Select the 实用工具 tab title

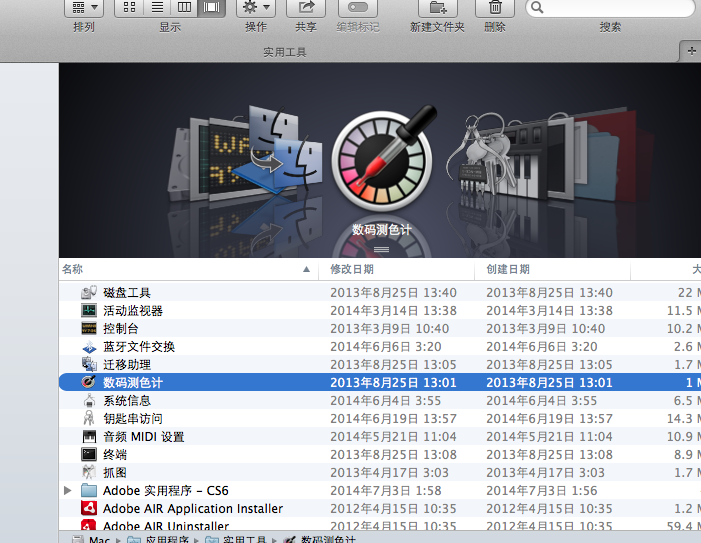[285, 52]
